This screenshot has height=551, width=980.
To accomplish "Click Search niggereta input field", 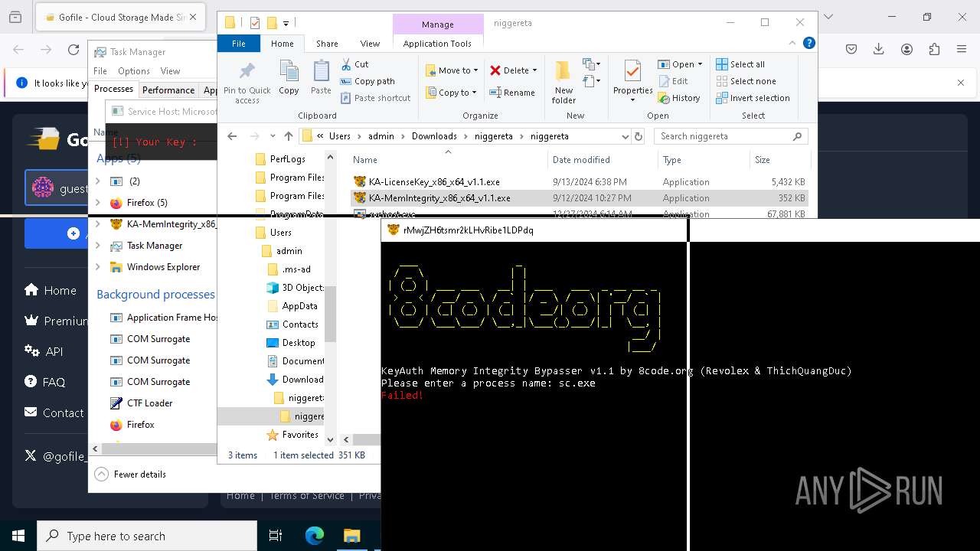I will pyautogui.click(x=731, y=136).
